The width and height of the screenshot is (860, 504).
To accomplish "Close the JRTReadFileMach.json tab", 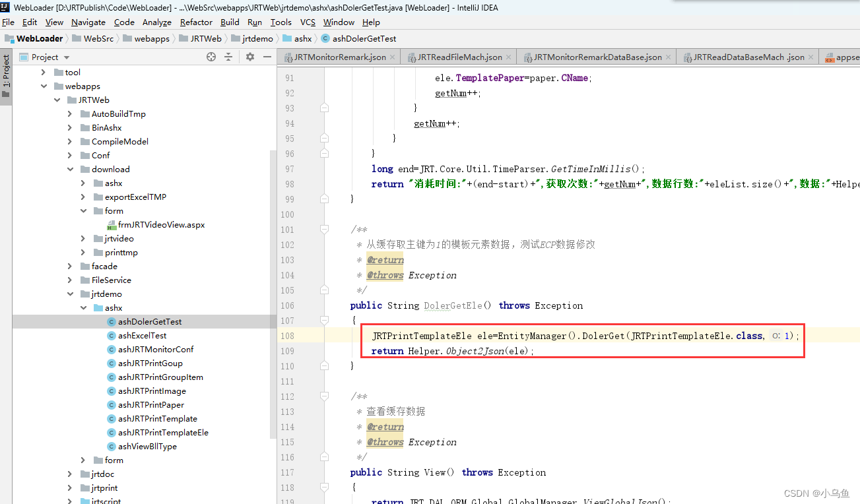I will [x=508, y=57].
